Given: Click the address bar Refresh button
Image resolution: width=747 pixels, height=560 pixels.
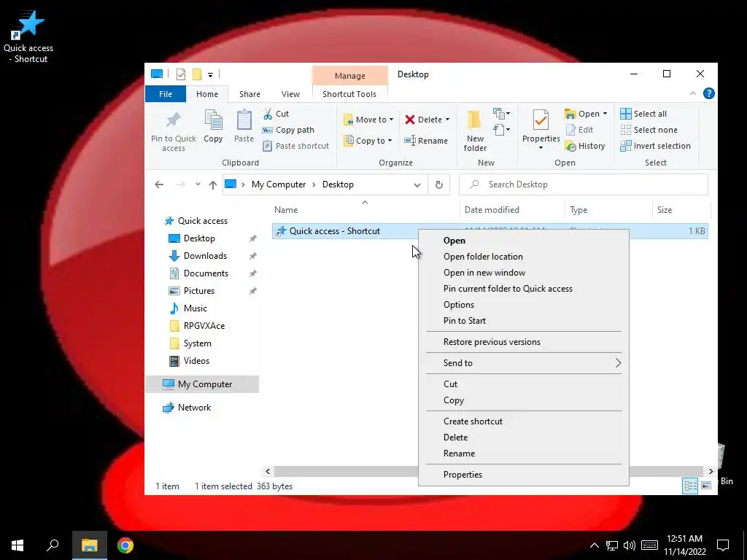Looking at the screenshot, I should [438, 184].
